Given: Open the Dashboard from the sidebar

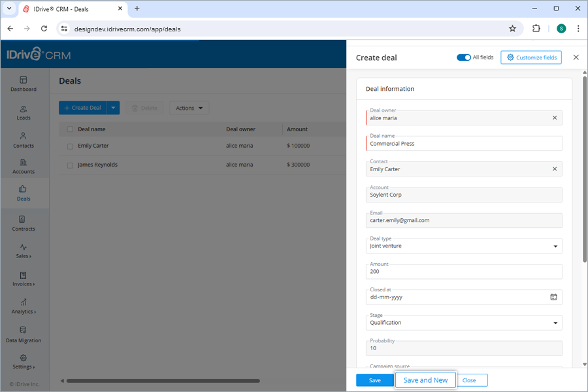Looking at the screenshot, I should 24,85.
